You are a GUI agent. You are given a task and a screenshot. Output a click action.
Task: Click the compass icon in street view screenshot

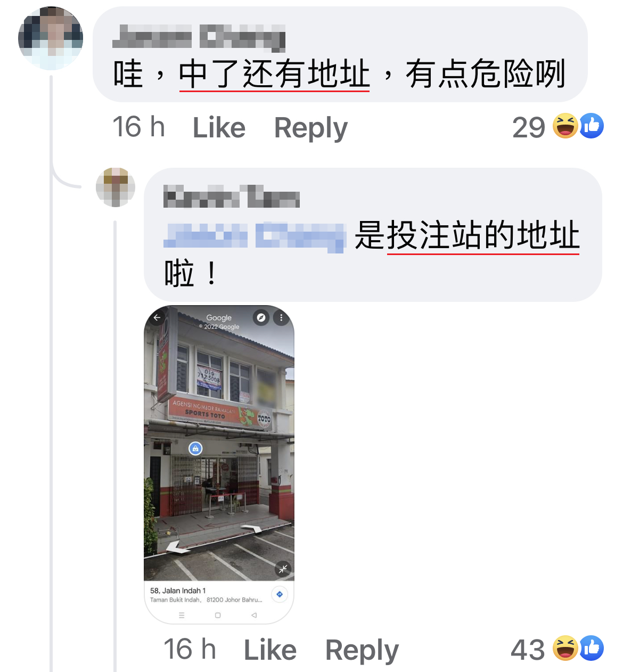[x=260, y=318]
